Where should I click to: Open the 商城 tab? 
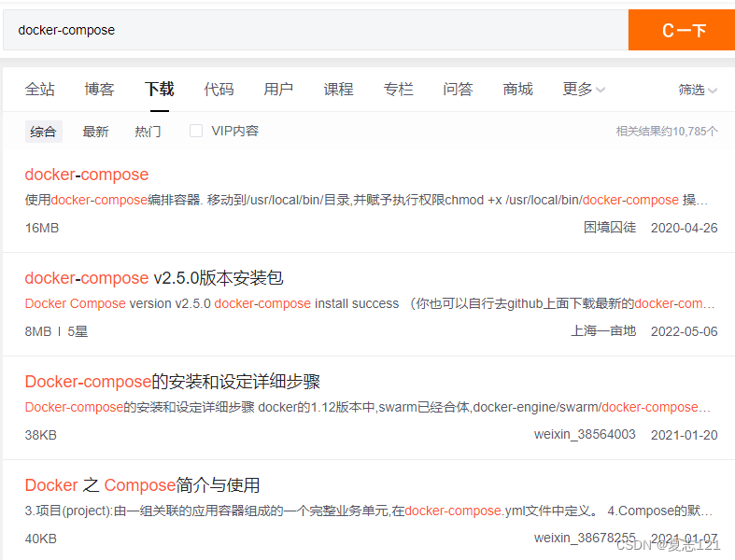518,89
